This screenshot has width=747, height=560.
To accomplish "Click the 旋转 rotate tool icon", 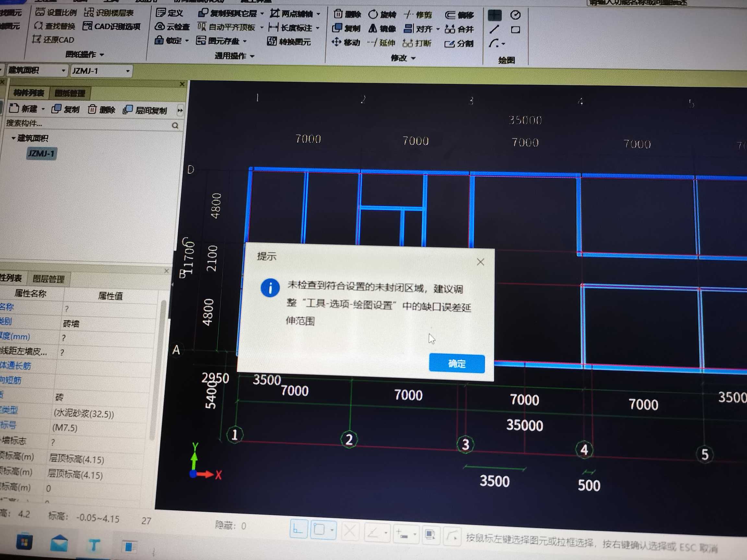I will coord(373,15).
